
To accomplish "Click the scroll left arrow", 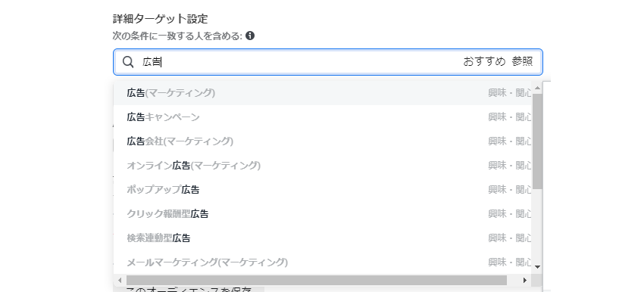I will (120, 281).
